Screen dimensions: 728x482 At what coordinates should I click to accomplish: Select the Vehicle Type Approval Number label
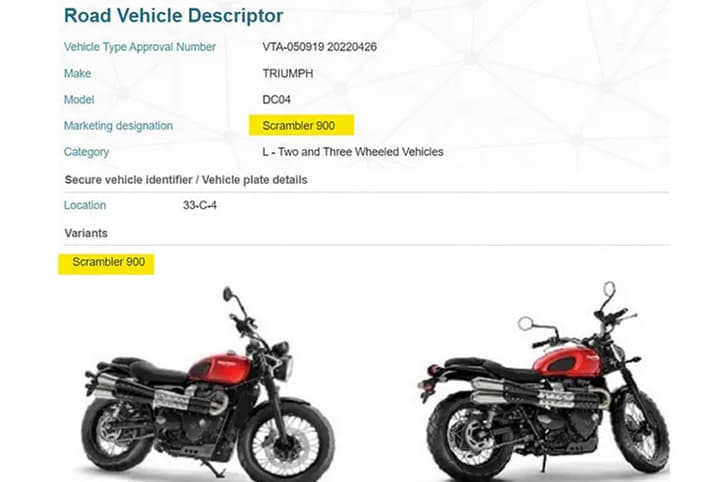click(x=140, y=47)
